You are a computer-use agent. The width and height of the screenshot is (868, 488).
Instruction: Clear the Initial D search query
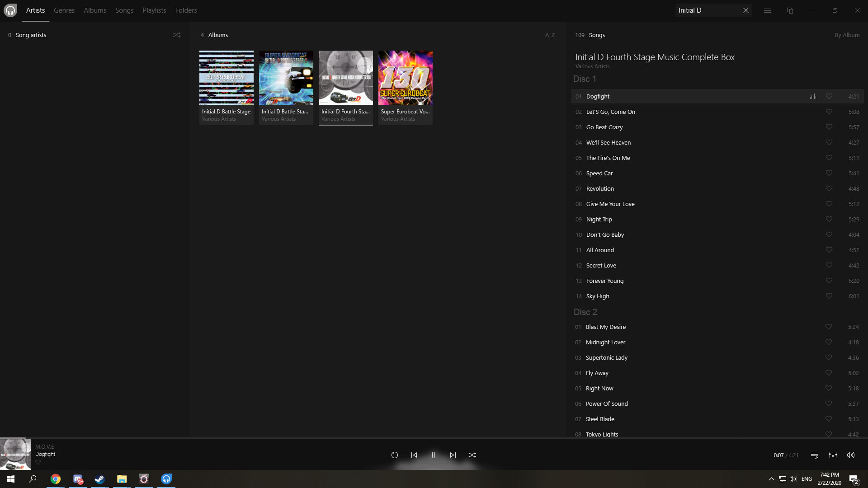745,10
